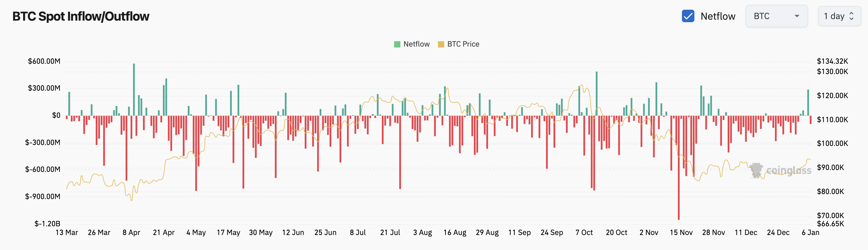The image size is (868, 250).
Task: Click the green Netflow legend swatch
Action: point(397,44)
